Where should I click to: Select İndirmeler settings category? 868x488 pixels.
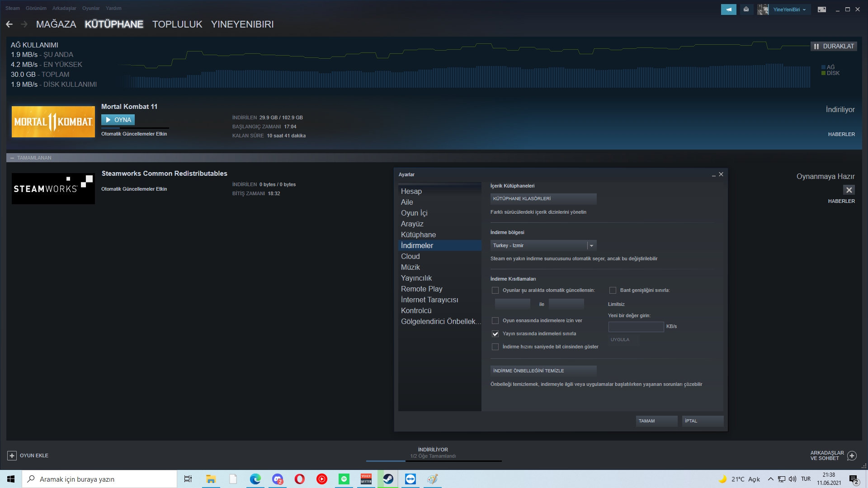pos(440,245)
